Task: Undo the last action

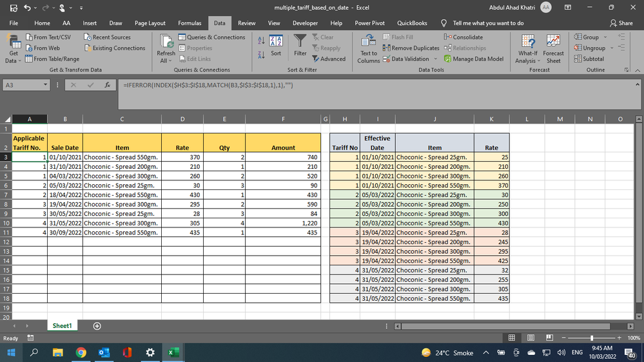Action: pyautogui.click(x=27, y=7)
